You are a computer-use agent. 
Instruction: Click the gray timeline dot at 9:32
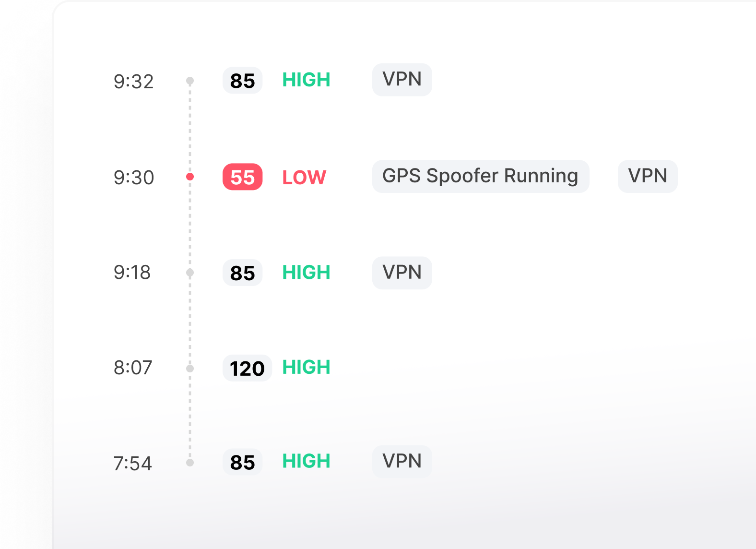[190, 80]
